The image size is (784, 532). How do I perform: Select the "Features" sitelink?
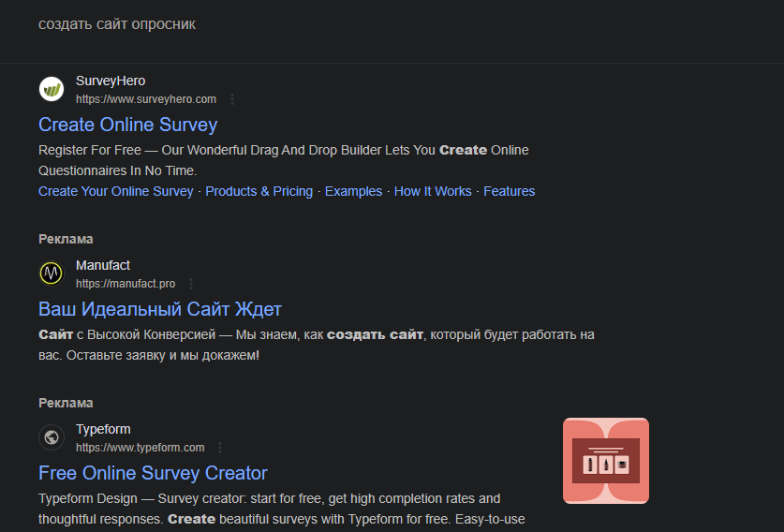point(509,191)
